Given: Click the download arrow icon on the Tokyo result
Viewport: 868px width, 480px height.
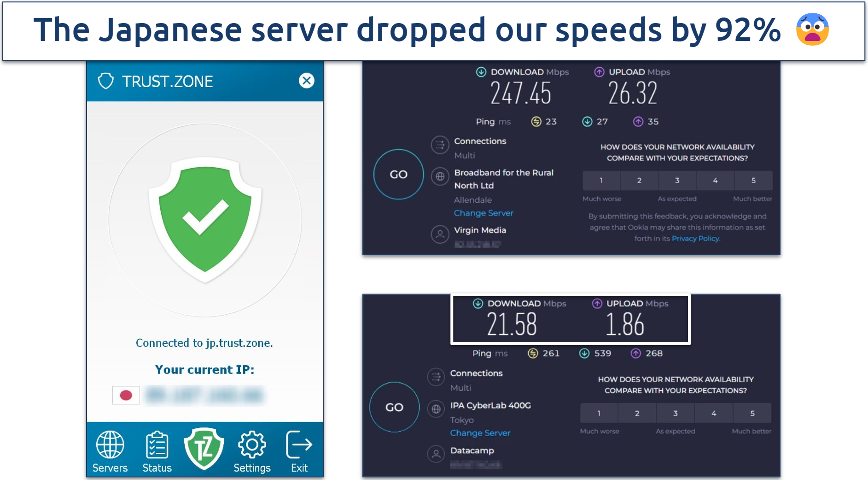Looking at the screenshot, I should pos(478,304).
